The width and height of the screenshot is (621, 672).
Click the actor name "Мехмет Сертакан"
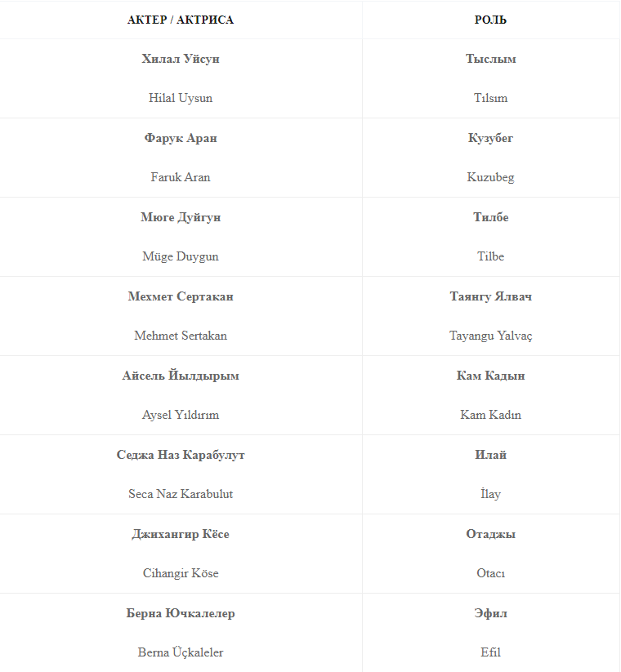point(181,296)
